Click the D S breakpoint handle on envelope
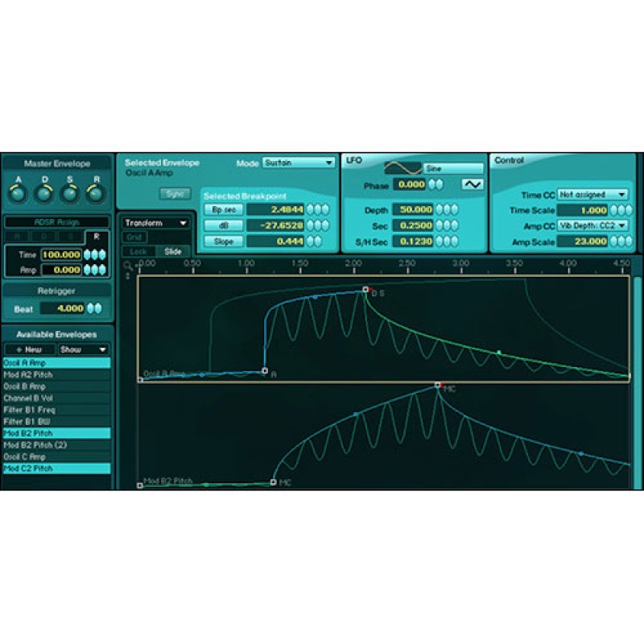Screen dimensions: 644x644 click(x=365, y=289)
